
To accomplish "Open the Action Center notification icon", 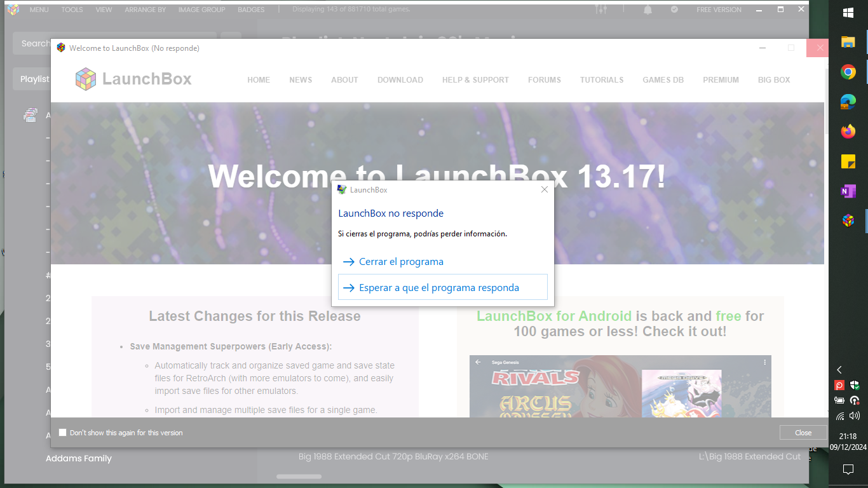I will (x=848, y=470).
